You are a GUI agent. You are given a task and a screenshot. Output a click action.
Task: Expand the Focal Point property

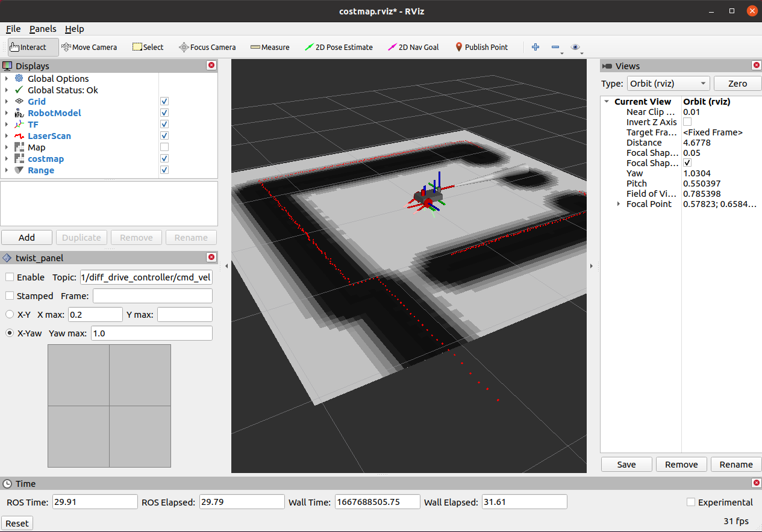(x=618, y=203)
